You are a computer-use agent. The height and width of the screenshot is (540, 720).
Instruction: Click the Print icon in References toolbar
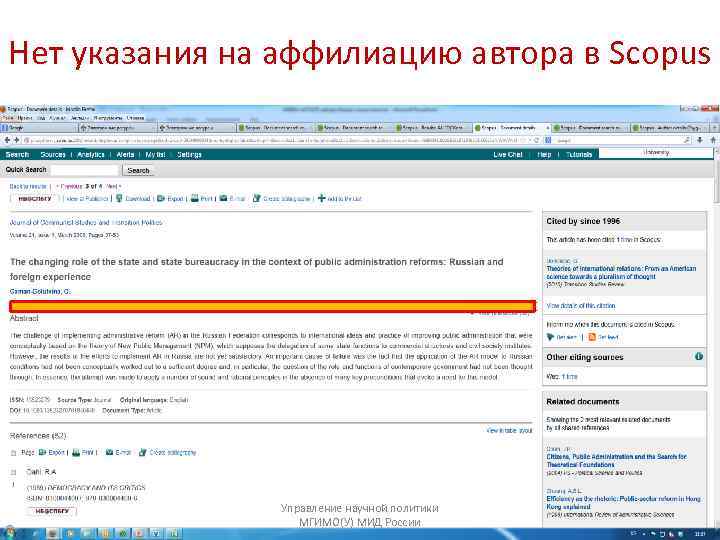coord(76,452)
